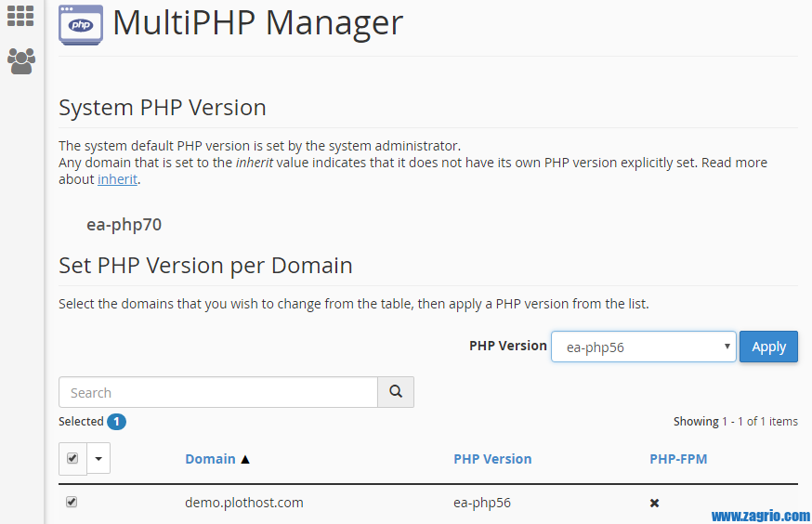Open the user manager people icon
The image size is (812, 524).
coord(21,61)
